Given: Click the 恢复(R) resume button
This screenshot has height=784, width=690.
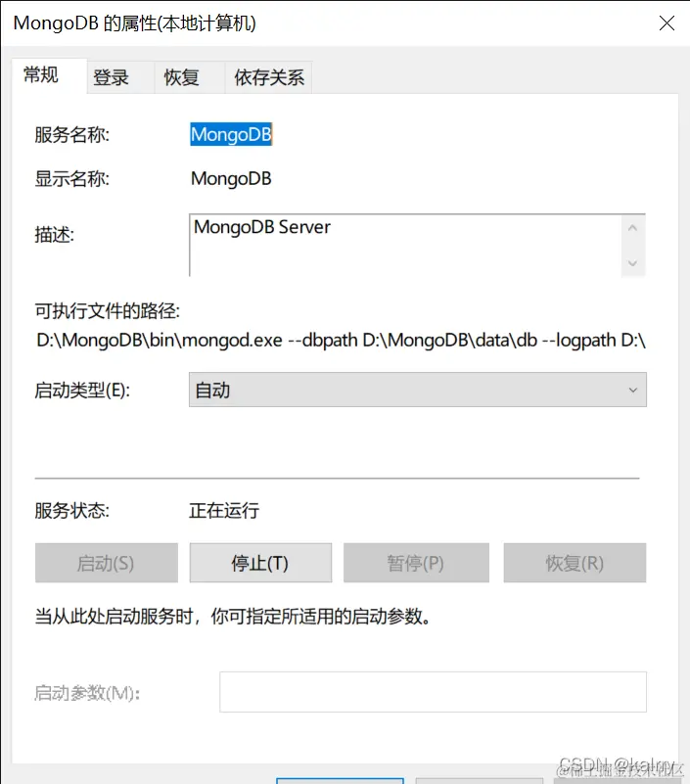Looking at the screenshot, I should pos(575,563).
